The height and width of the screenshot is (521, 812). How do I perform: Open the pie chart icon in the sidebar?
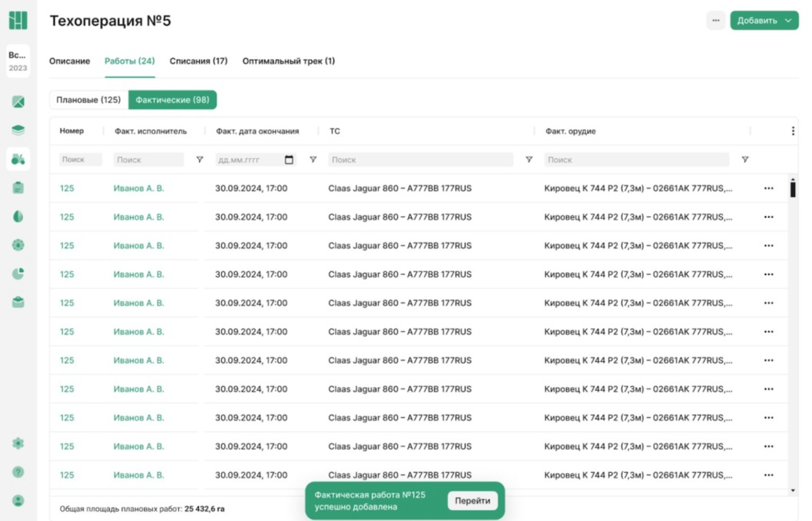tap(18, 273)
